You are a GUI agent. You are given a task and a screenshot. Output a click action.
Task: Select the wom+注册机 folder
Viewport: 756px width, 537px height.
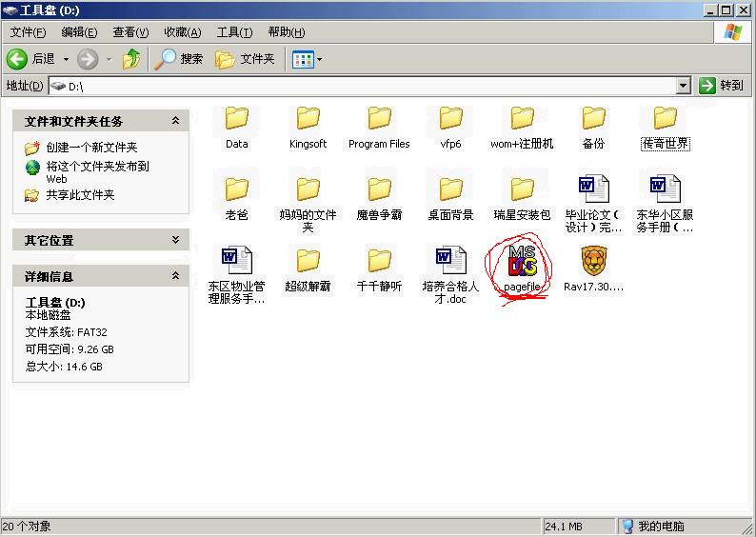[x=522, y=128]
